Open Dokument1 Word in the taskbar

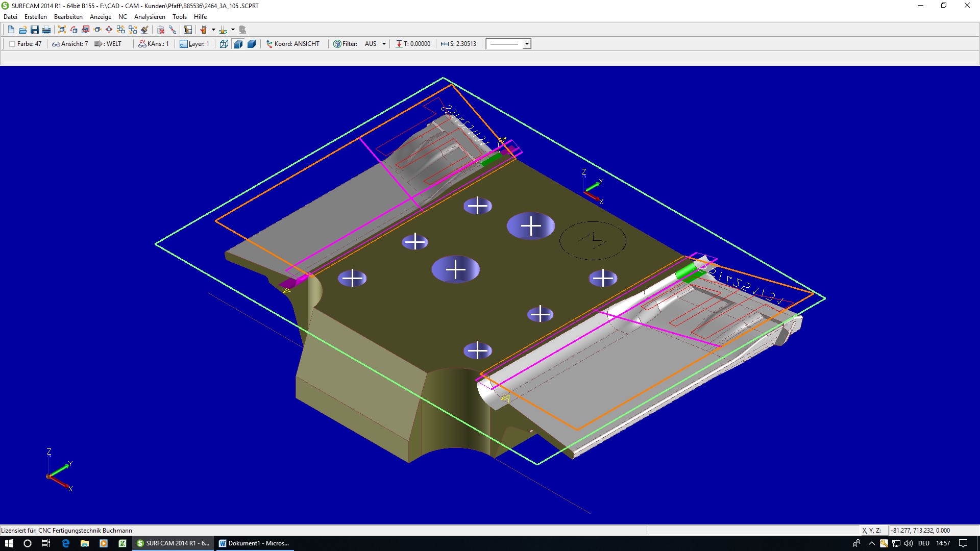(254, 543)
